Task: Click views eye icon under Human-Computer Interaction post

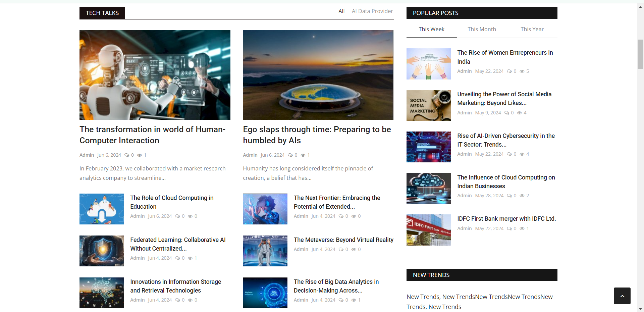Action: 140,155
